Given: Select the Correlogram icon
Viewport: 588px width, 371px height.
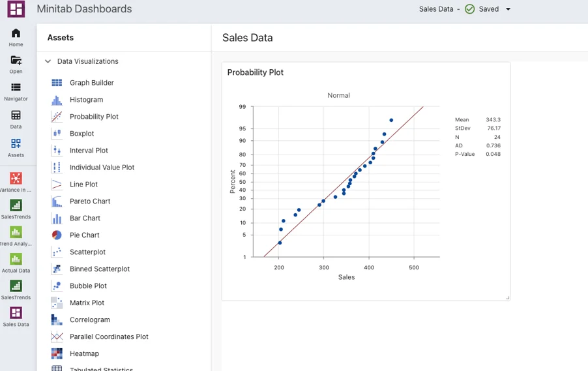Looking at the screenshot, I should [x=57, y=320].
